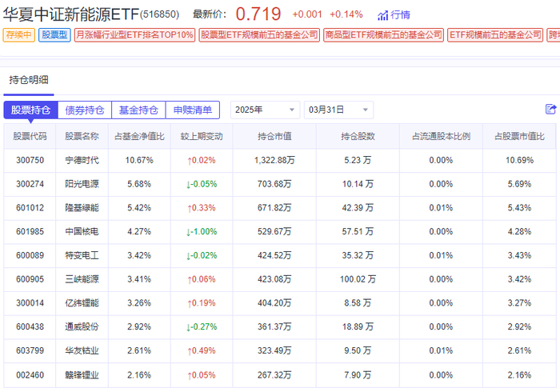The width and height of the screenshot is (560, 392).
Task: Switch to the 申赎清单 tab
Action: click(193, 110)
